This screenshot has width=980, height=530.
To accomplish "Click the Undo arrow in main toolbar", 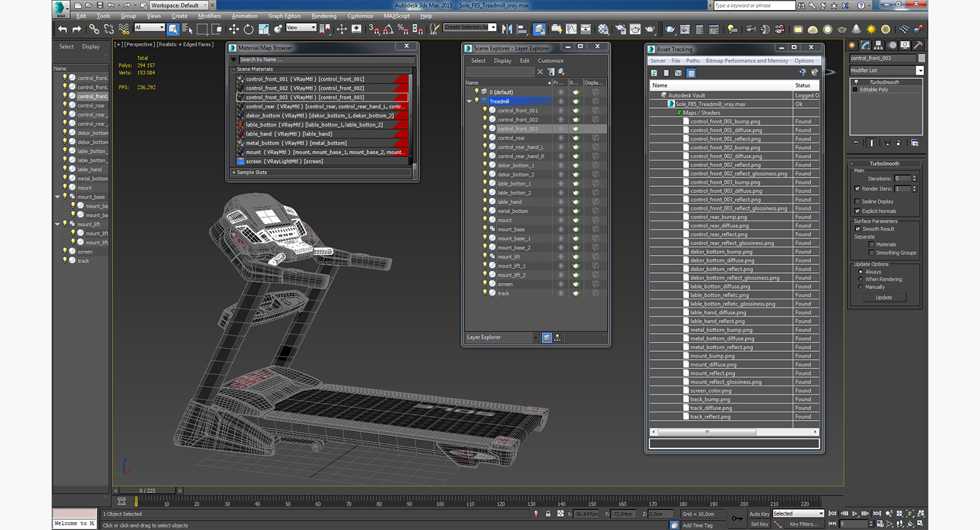I will 62,29.
